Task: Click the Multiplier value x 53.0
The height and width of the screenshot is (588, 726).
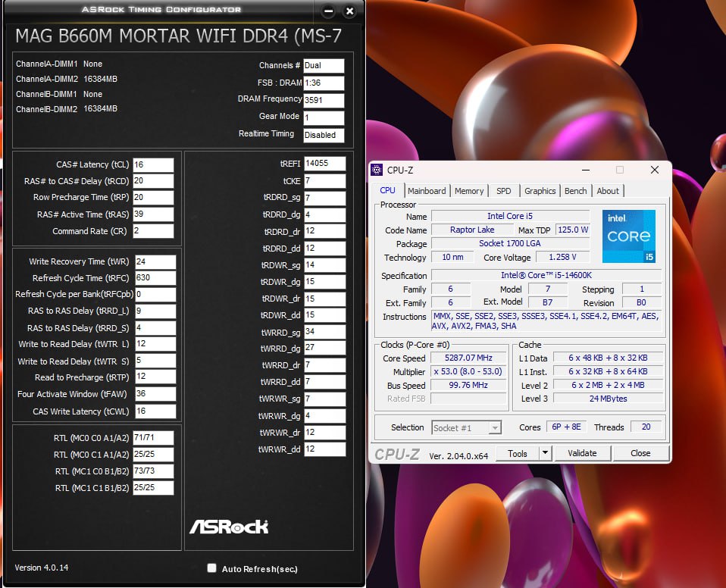Action: pyautogui.click(x=468, y=371)
